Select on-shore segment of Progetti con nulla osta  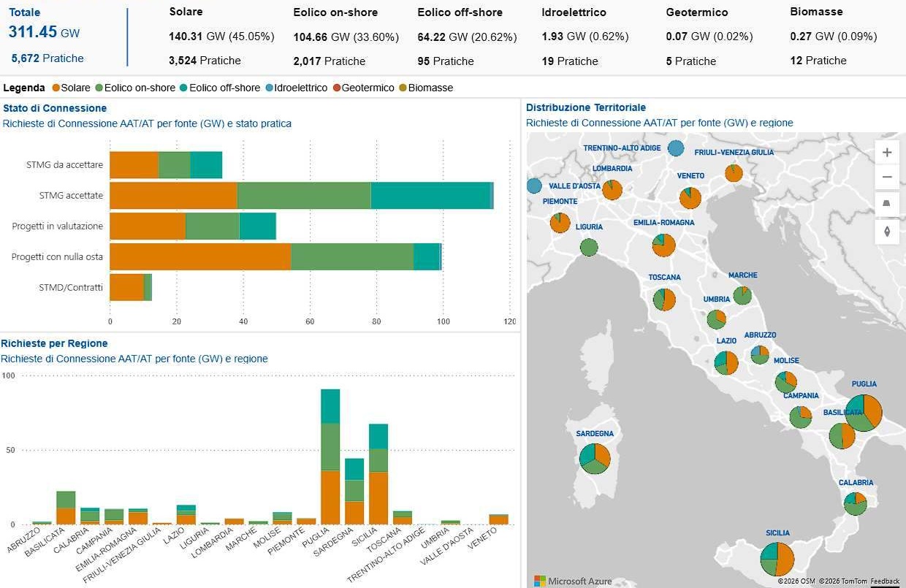point(352,257)
